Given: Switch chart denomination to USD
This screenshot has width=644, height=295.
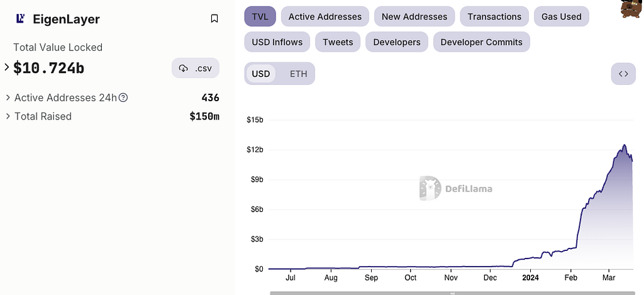Looking at the screenshot, I should (261, 74).
